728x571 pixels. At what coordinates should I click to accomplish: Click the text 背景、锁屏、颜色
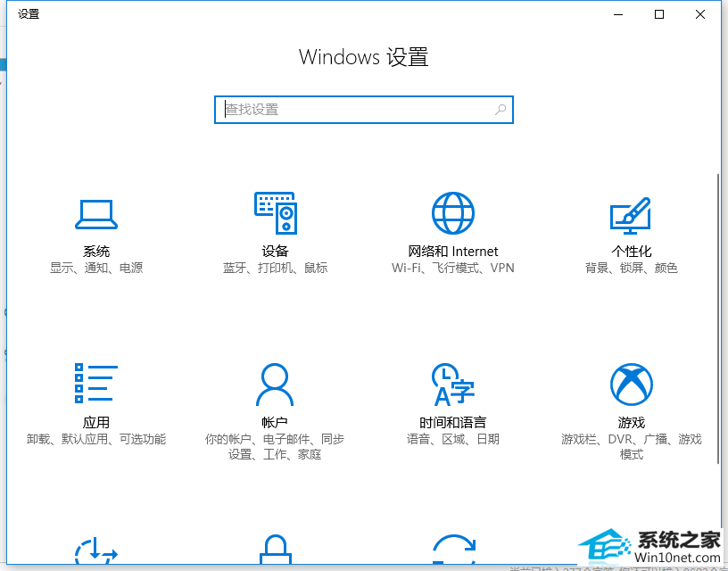[x=632, y=268]
